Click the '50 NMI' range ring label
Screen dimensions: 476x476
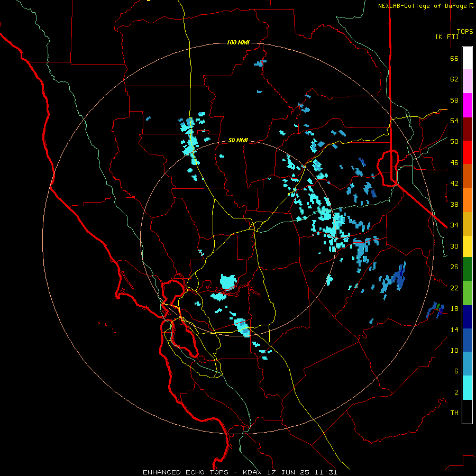(238, 140)
